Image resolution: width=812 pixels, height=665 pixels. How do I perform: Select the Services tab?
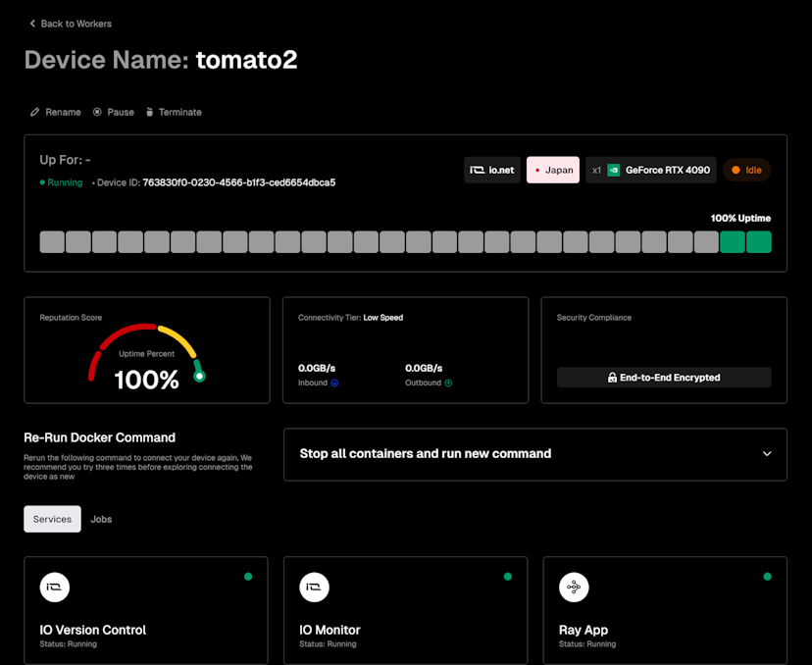52,519
